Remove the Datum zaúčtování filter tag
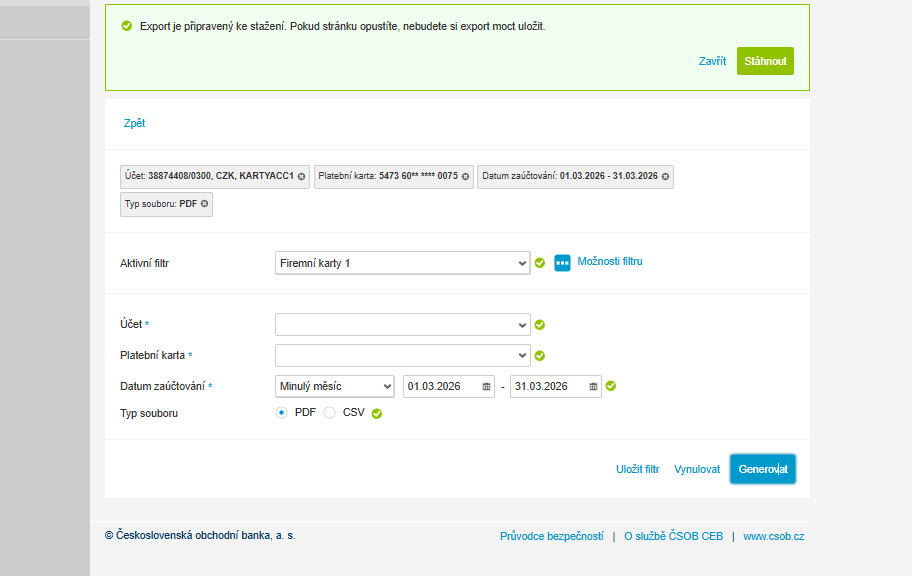Screen dimensions: 912x576 click(665, 176)
